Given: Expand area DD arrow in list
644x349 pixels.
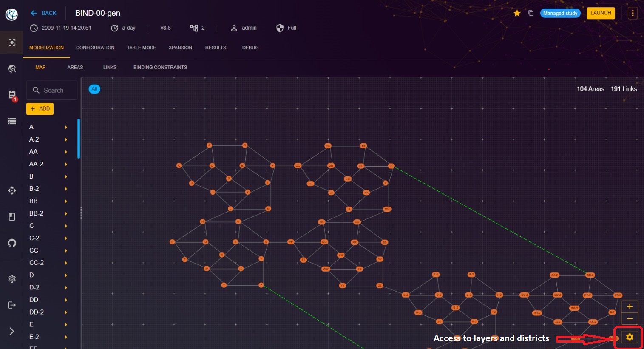Looking at the screenshot, I should pos(66,300).
